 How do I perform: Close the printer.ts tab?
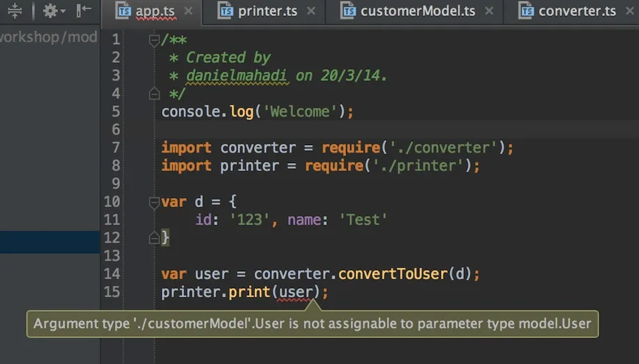tap(311, 11)
